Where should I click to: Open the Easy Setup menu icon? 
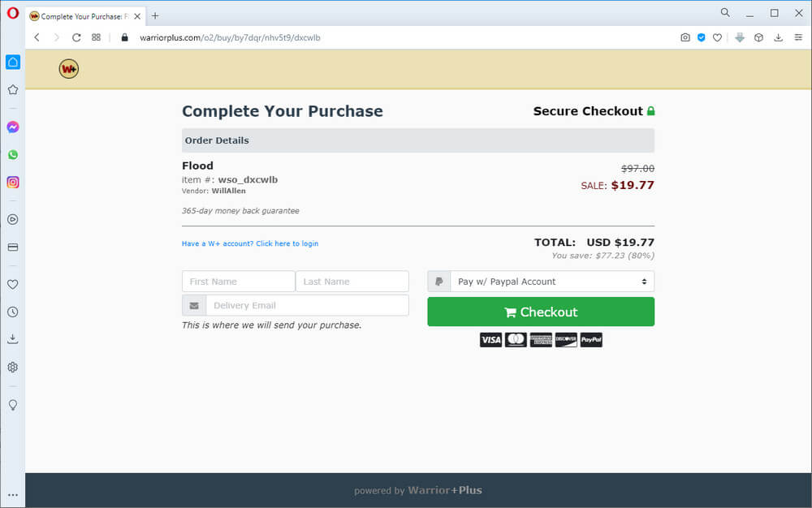click(x=798, y=37)
